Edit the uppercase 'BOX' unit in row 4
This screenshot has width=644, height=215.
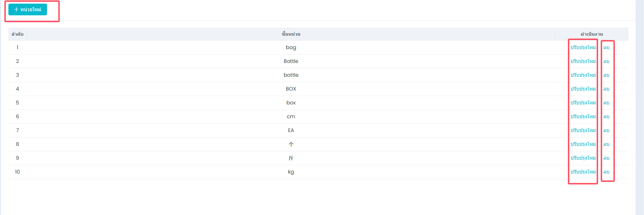(x=583, y=89)
